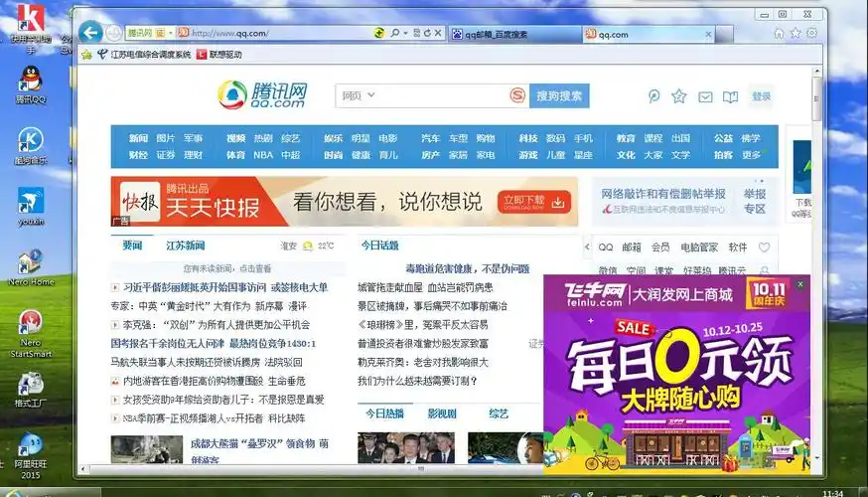Click the 搜狗搜索 button
Screen dimensions: 868x497
click(x=559, y=95)
